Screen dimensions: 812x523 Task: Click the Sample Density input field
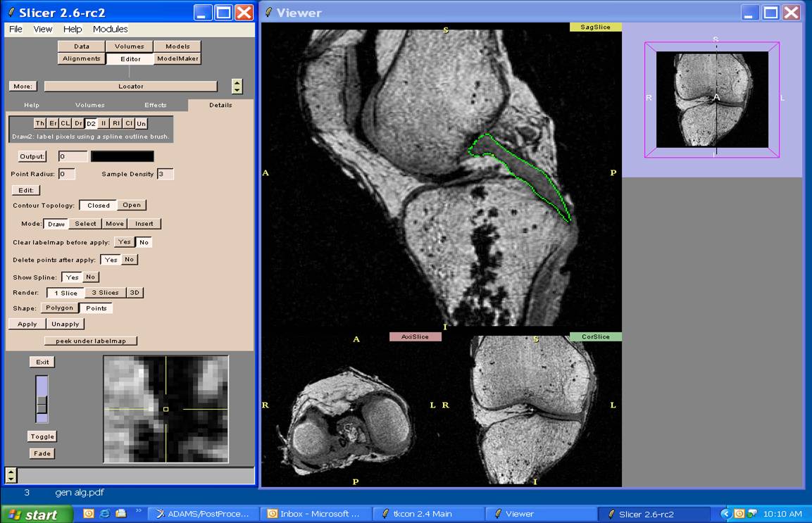165,174
